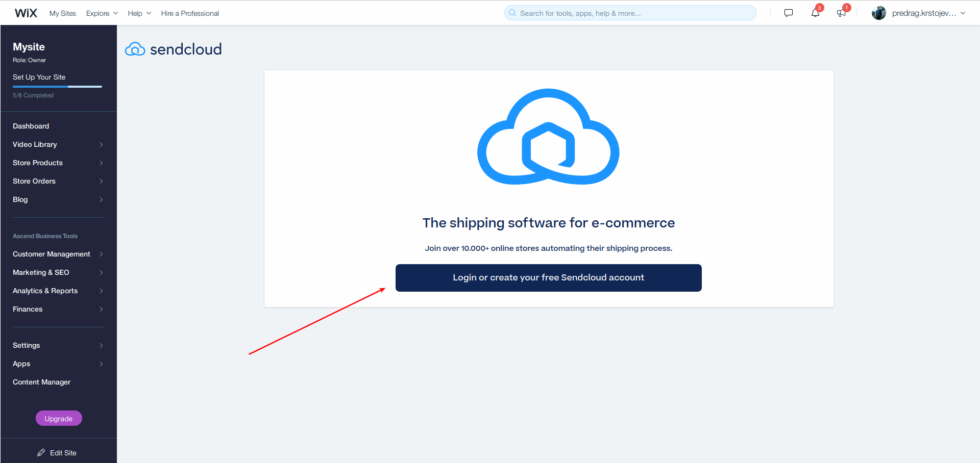This screenshot has height=463, width=980.
Task: Expand the Apps chevron
Action: (x=101, y=364)
